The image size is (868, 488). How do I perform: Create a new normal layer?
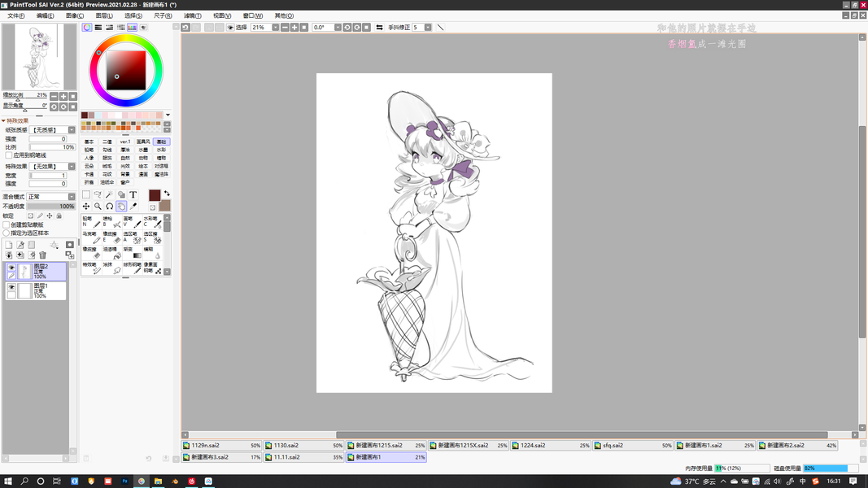[x=9, y=245]
